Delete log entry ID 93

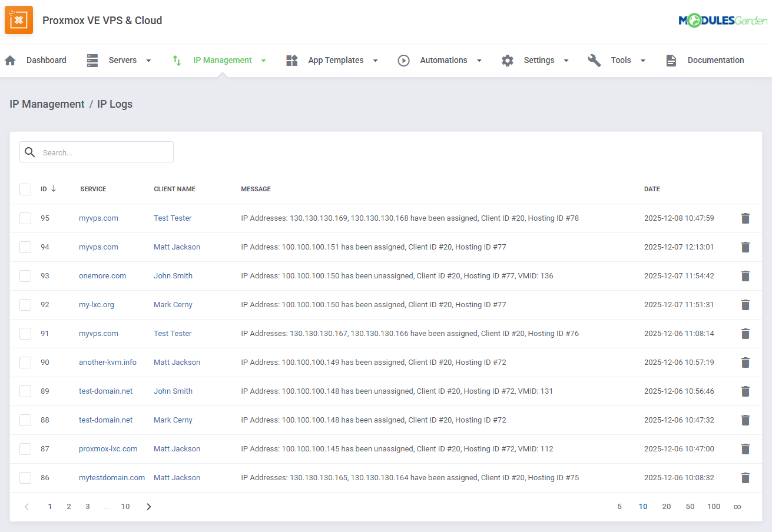click(x=746, y=276)
